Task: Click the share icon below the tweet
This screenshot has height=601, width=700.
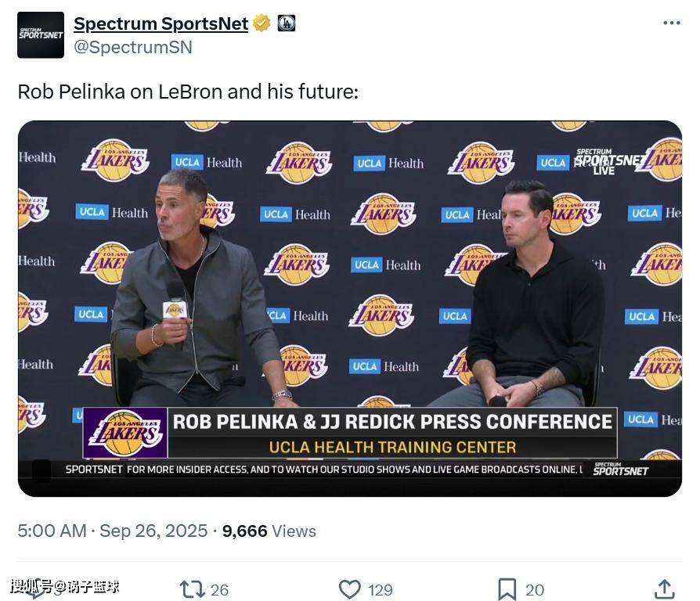Action: tap(664, 588)
